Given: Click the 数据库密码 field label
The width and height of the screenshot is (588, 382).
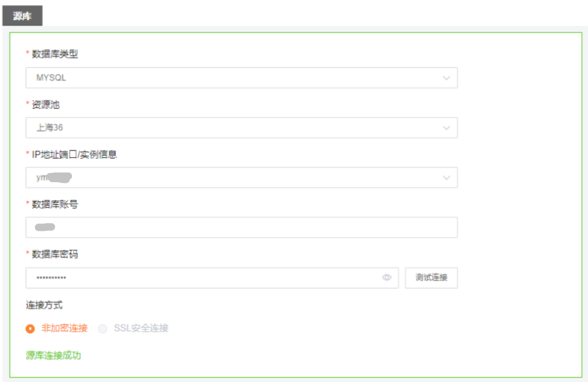Looking at the screenshot, I should pos(55,254).
